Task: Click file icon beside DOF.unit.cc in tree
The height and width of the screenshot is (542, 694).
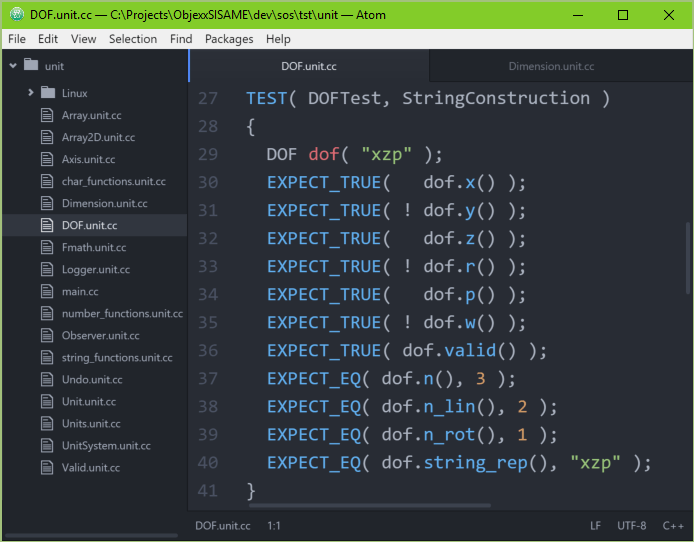Action: [x=47, y=225]
